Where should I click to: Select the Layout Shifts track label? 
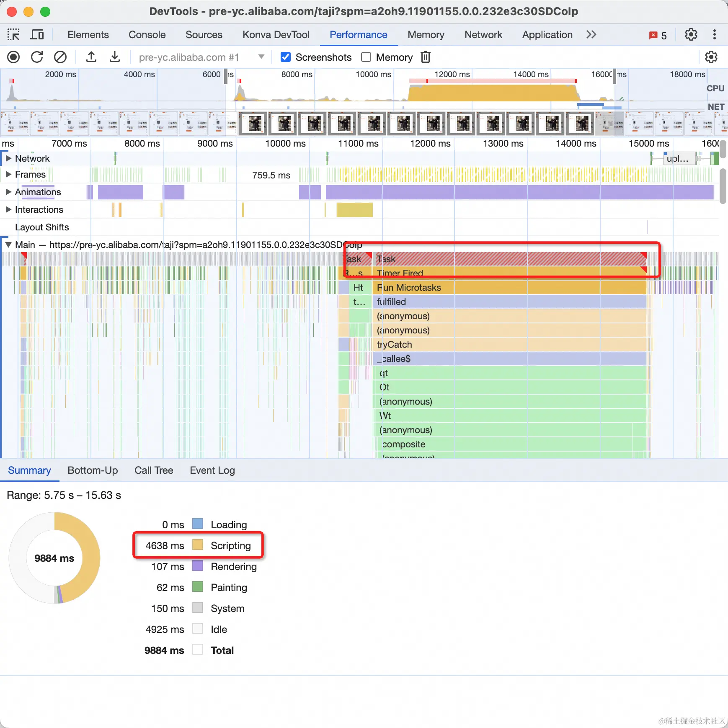tap(42, 227)
